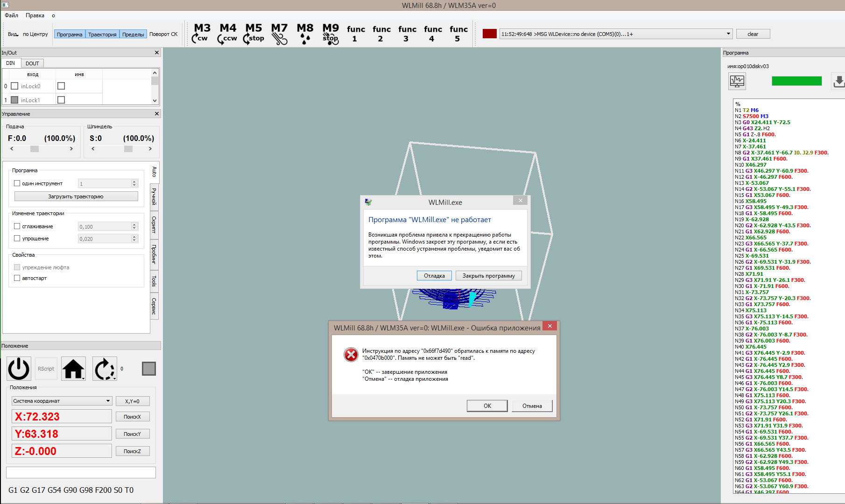845x504 pixels.
Task: Open the Правка menu
Action: (35, 15)
